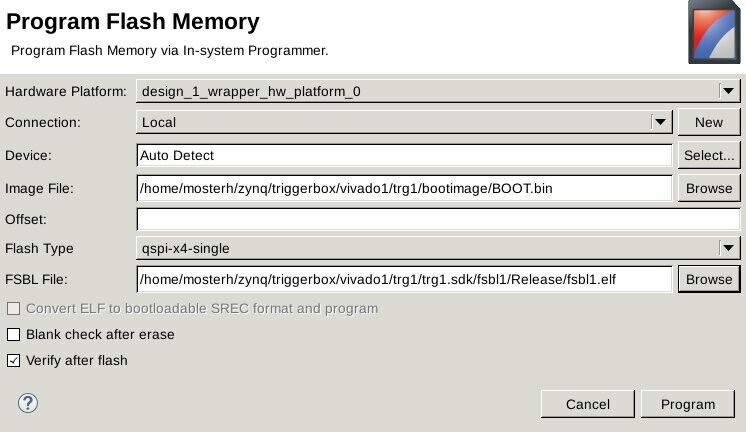The width and height of the screenshot is (746, 432).
Task: Click the Program button
Action: tap(688, 404)
